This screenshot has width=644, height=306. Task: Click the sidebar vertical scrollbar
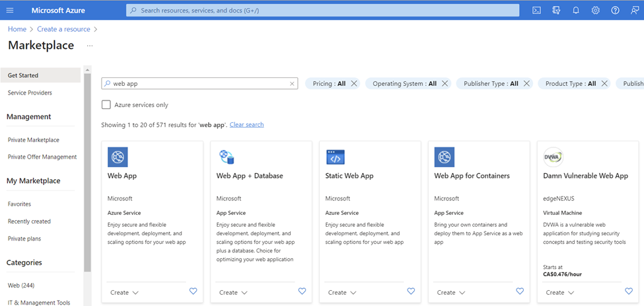click(x=87, y=172)
